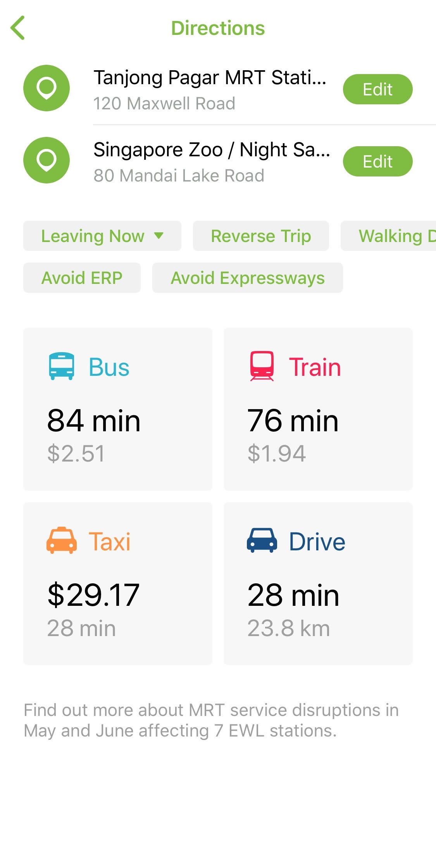The width and height of the screenshot is (436, 868).
Task: Select the blue bus icon
Action: [x=61, y=366]
